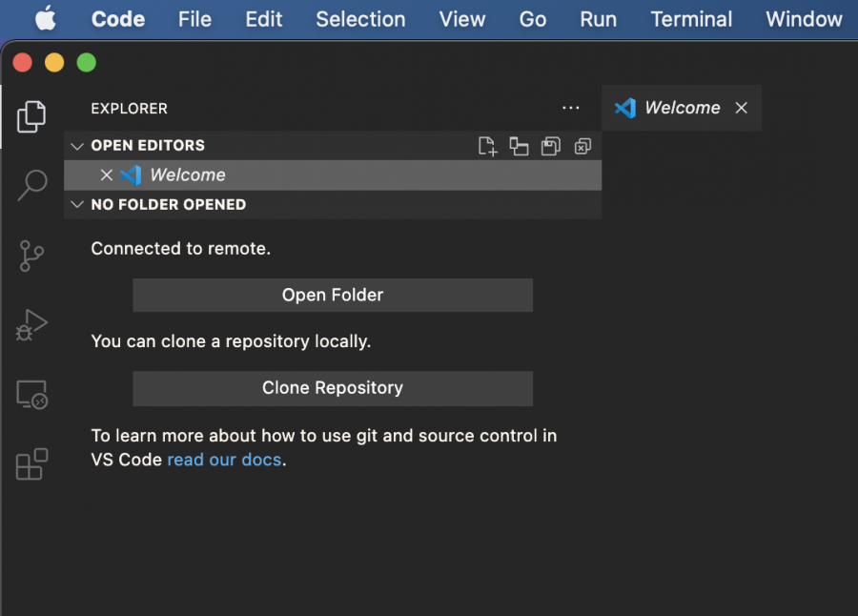Open the Search view in the sidebar
Image resolution: width=858 pixels, height=616 pixels.
31,186
